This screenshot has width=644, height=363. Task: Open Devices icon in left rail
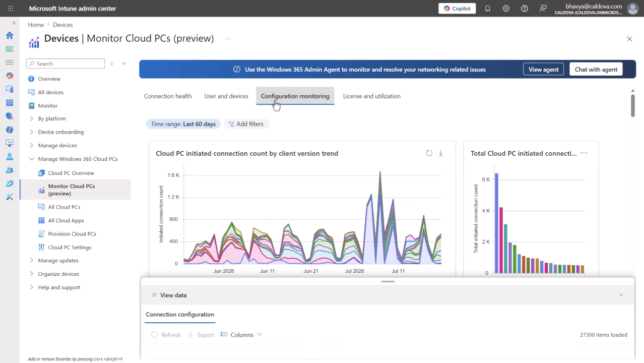[10, 89]
